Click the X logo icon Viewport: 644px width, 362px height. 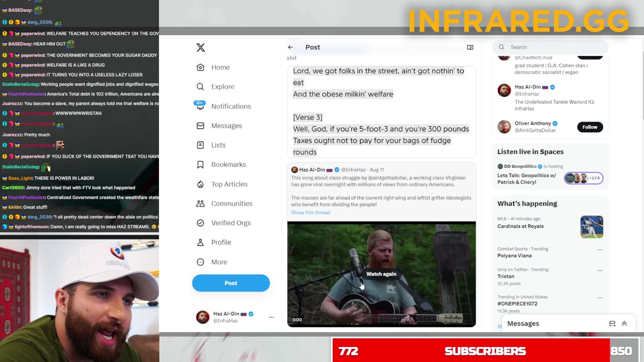point(200,48)
